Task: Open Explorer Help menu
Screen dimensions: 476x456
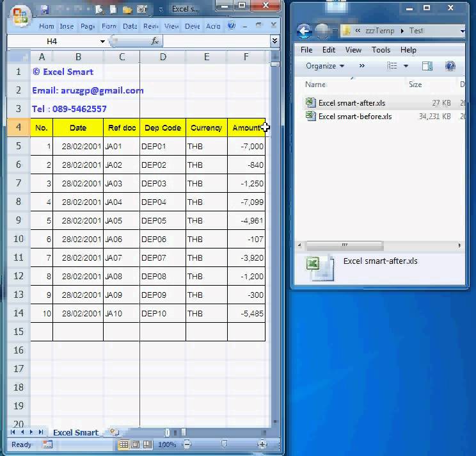Action: 408,49
